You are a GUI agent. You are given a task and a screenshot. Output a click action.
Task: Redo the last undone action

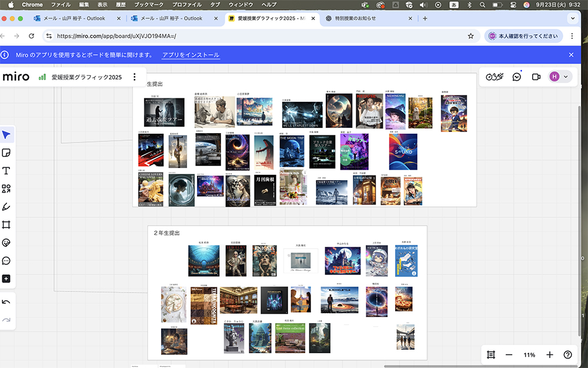6,320
